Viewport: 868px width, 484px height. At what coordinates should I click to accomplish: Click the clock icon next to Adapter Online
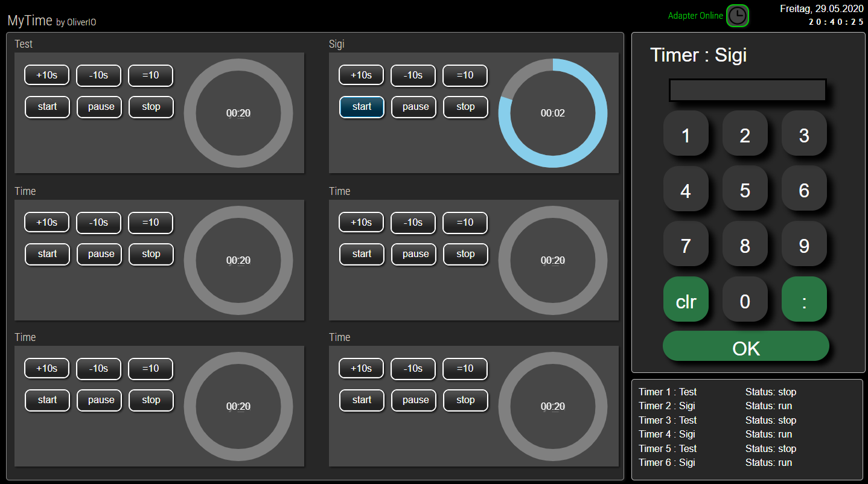click(x=737, y=16)
